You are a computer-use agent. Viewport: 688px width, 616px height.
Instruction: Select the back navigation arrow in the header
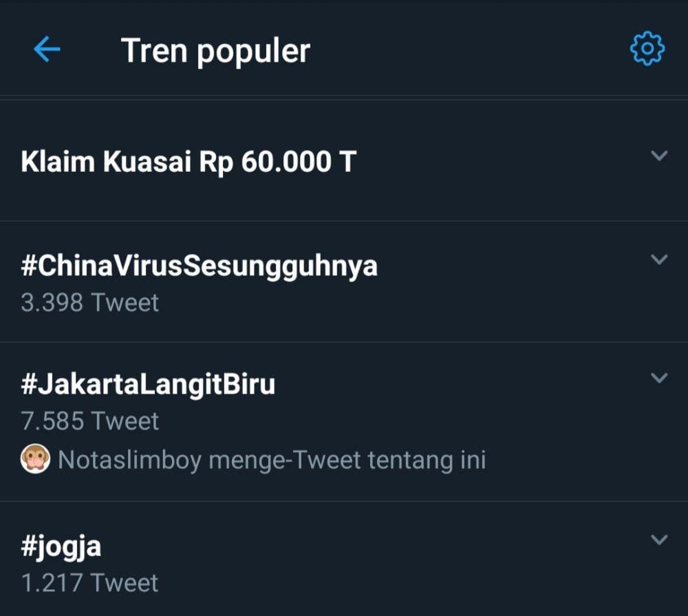(x=45, y=49)
